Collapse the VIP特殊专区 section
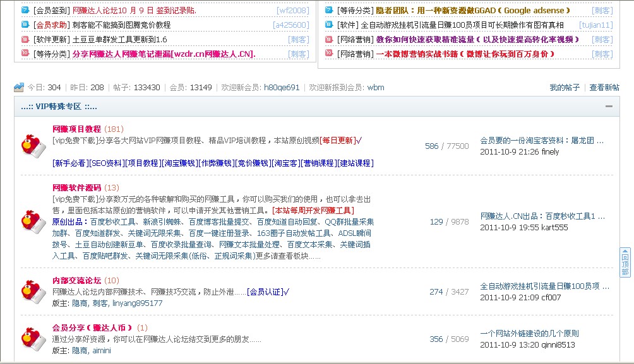Viewport: 634px width, 364px height. coord(609,106)
